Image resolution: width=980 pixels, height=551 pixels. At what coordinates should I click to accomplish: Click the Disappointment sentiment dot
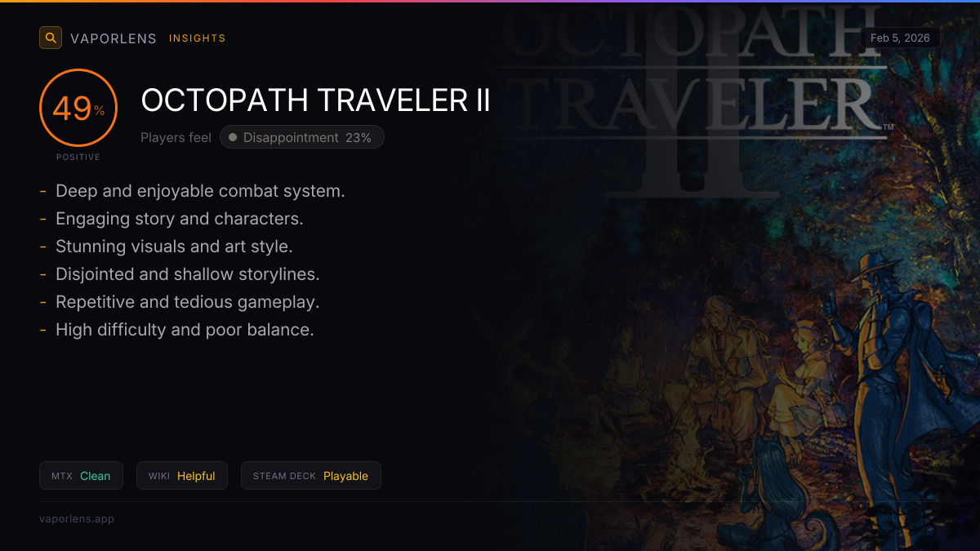[x=233, y=138]
